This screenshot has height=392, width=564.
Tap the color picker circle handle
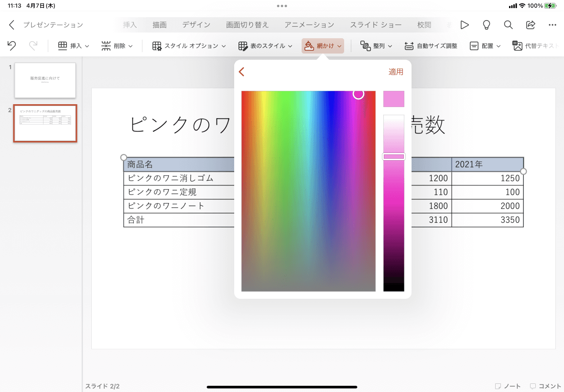coord(358,94)
